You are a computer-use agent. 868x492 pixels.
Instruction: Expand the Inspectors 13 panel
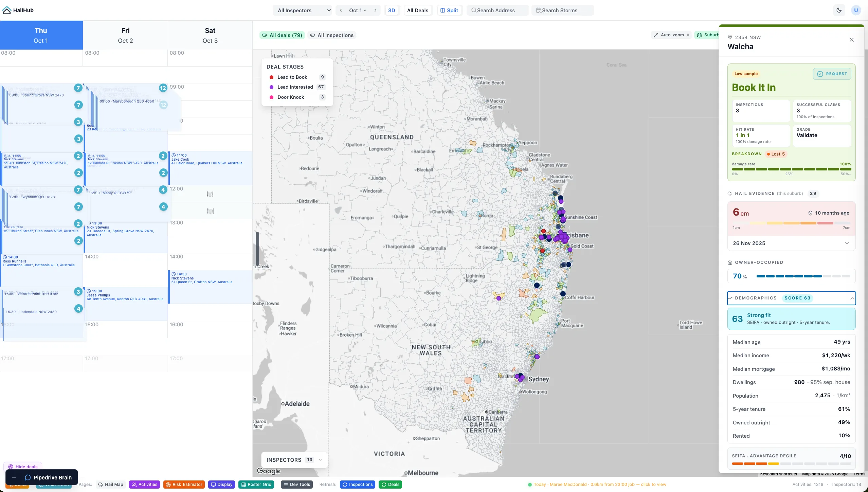[294, 460]
